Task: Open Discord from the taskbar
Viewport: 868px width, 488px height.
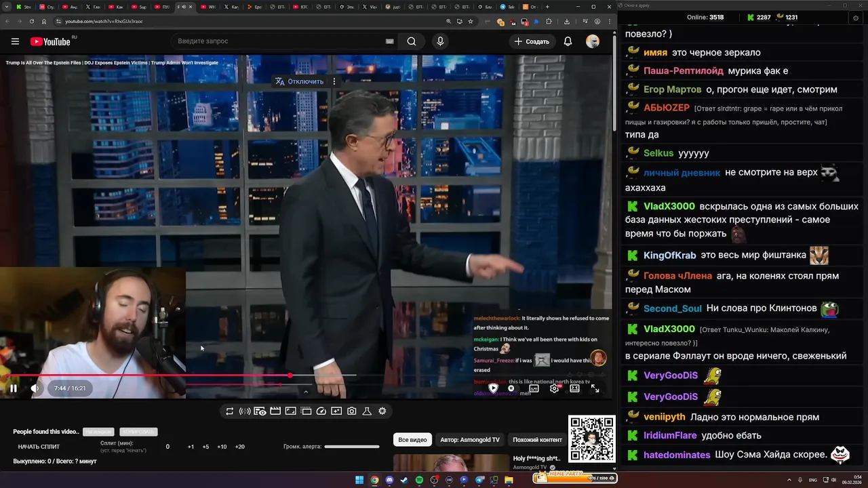Action: (389, 481)
